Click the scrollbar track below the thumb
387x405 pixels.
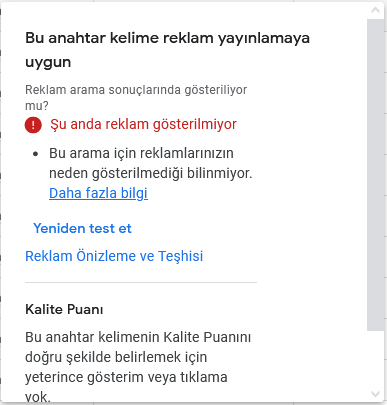pyautogui.click(x=376, y=358)
